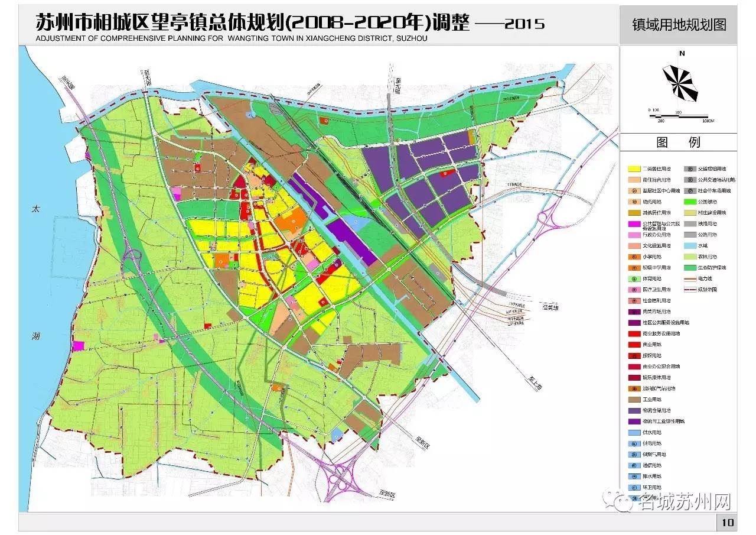The height and width of the screenshot is (535, 756).
Task: Select the red 商业用地 swatch
Action: (x=633, y=344)
